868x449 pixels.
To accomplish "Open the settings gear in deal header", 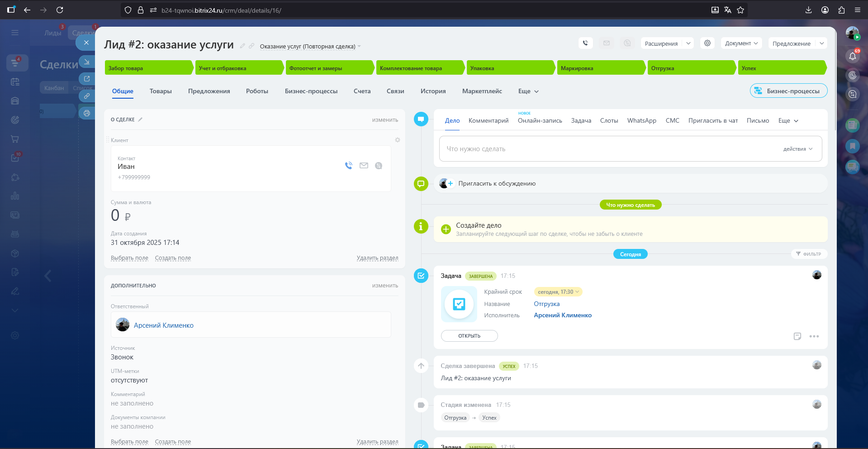I will point(707,43).
